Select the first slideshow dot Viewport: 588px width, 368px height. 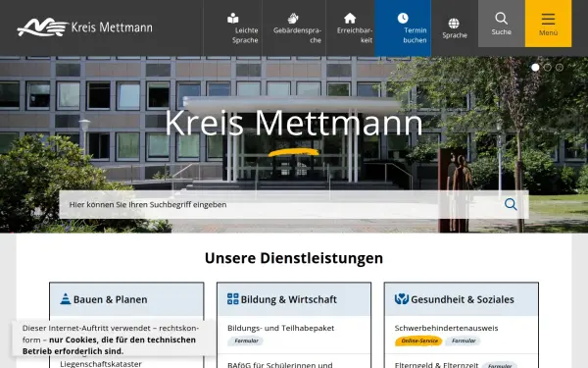[535, 67]
